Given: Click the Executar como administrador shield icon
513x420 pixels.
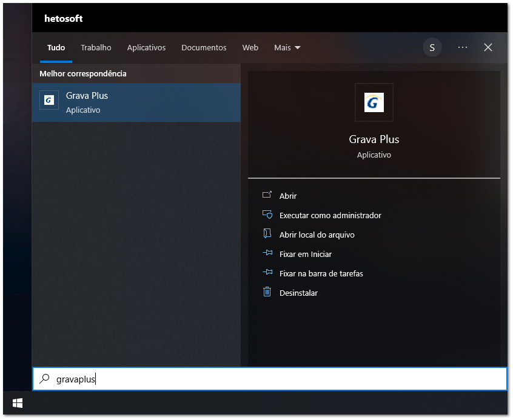Looking at the screenshot, I should tap(267, 215).
